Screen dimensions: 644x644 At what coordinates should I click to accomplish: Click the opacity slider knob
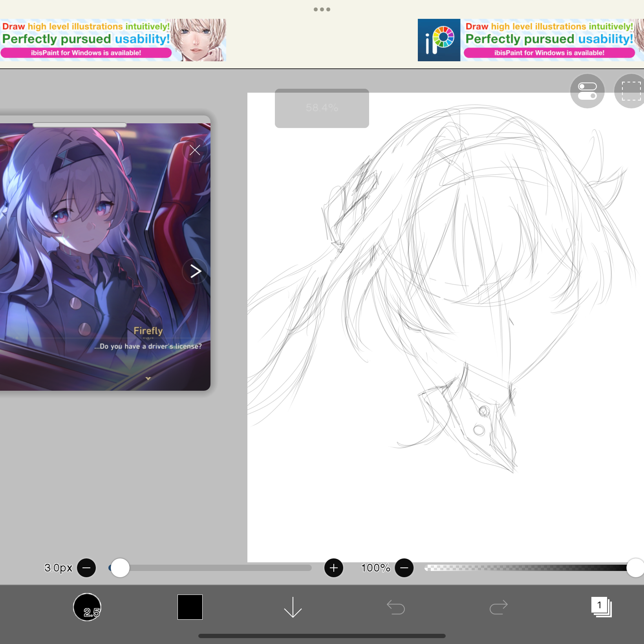(x=635, y=568)
